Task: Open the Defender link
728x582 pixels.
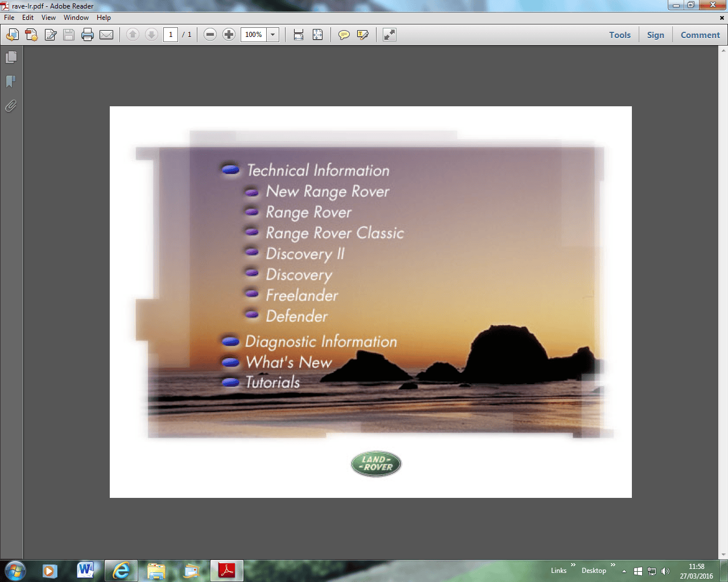Action: pyautogui.click(x=297, y=316)
